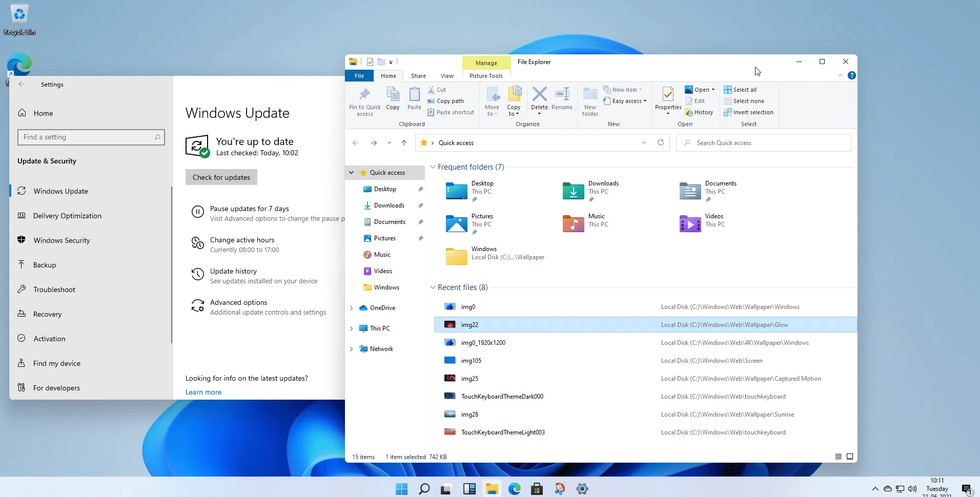Collapse the Recent files section
This screenshot has height=497, width=980.
coord(433,287)
